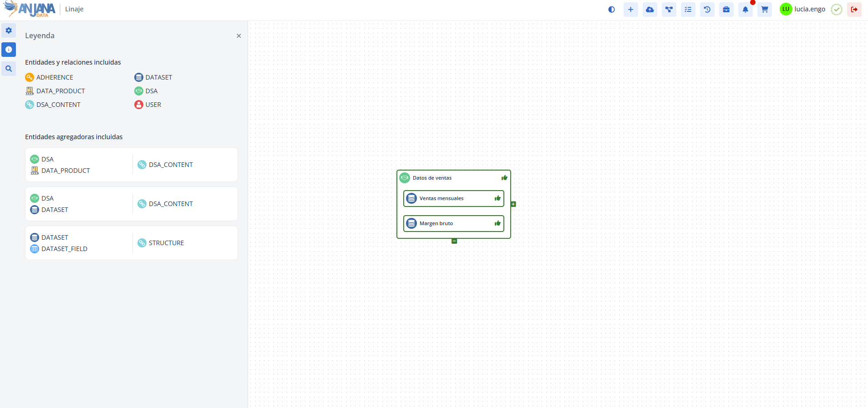Open the history clock icon
Viewport: 868px width, 408px height.
pyautogui.click(x=707, y=10)
